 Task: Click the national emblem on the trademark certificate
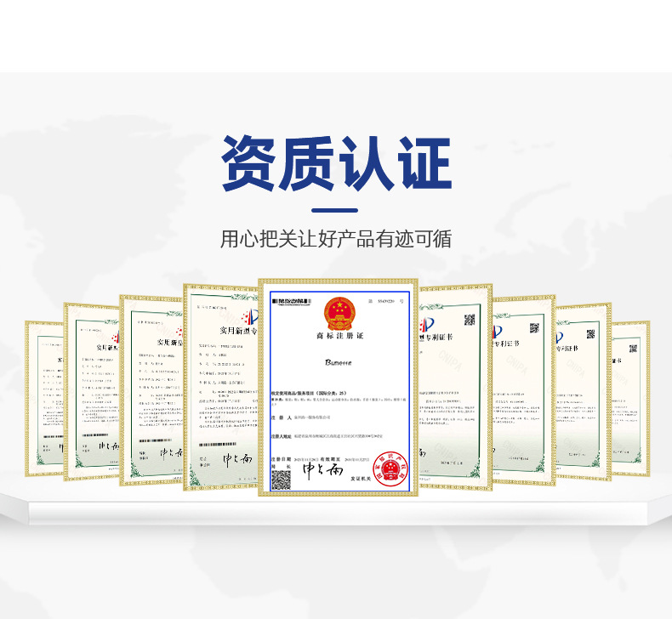(x=340, y=314)
